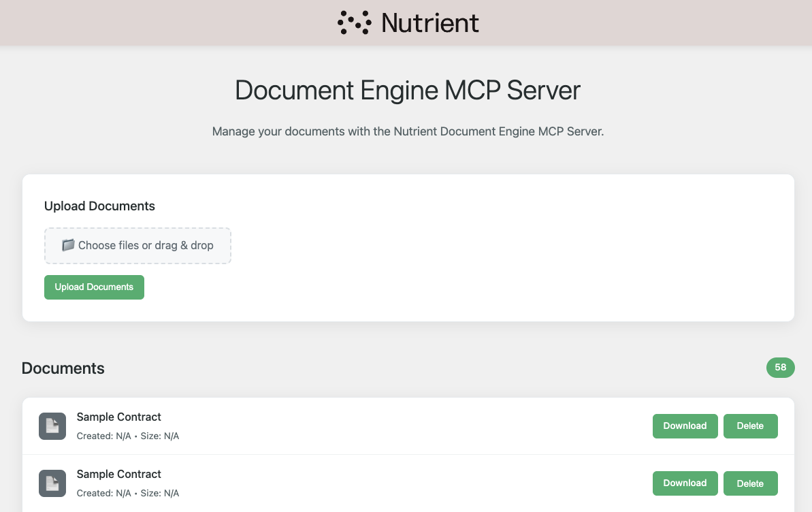The width and height of the screenshot is (812, 512).
Task: Click the document icon beside first Sample Contract
Action: coord(52,426)
